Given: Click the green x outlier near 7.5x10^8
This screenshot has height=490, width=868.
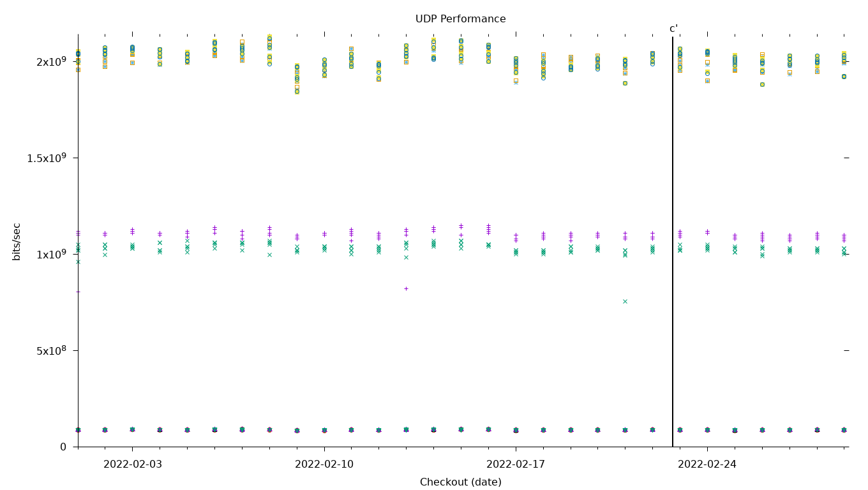Looking at the screenshot, I should 625,301.
